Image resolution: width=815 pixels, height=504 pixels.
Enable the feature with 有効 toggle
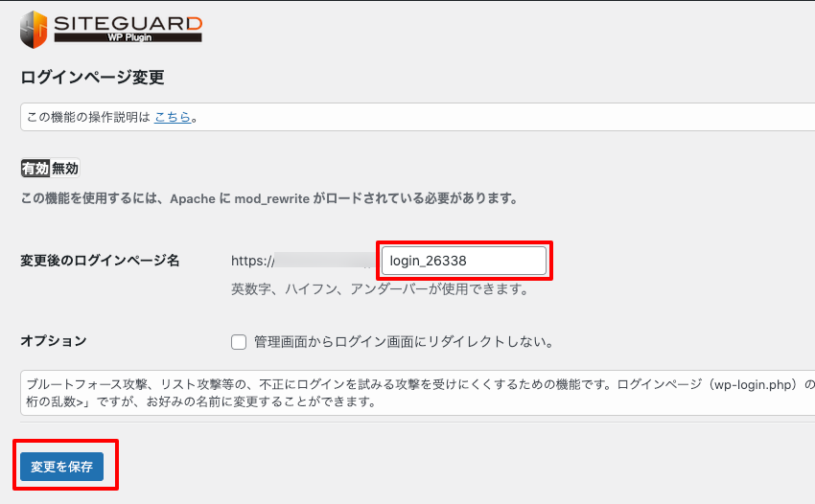click(x=35, y=169)
